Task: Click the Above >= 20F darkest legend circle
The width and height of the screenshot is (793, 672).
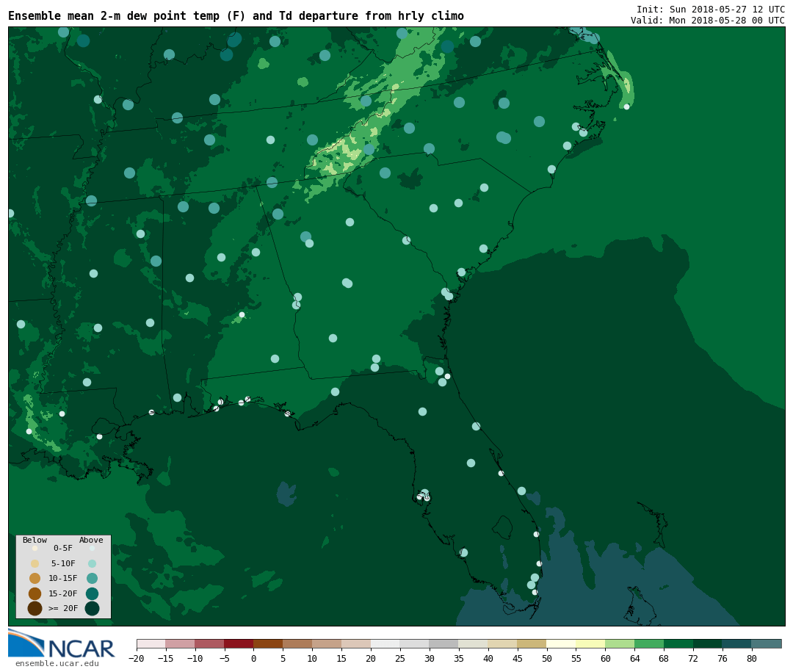Action: pos(92,608)
